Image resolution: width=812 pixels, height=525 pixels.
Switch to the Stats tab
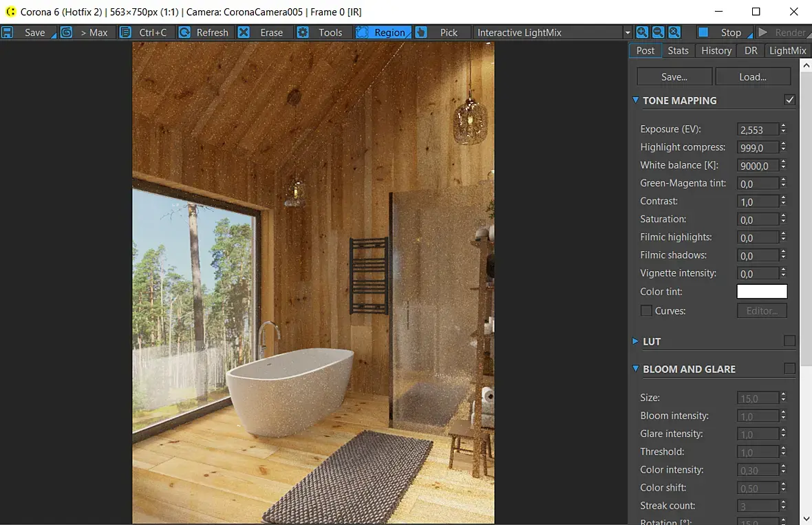[x=678, y=51]
